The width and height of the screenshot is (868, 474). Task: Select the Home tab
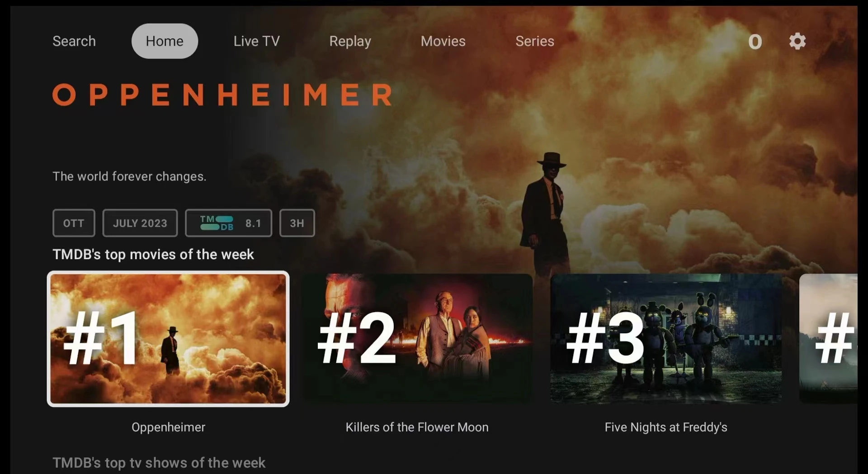(165, 41)
